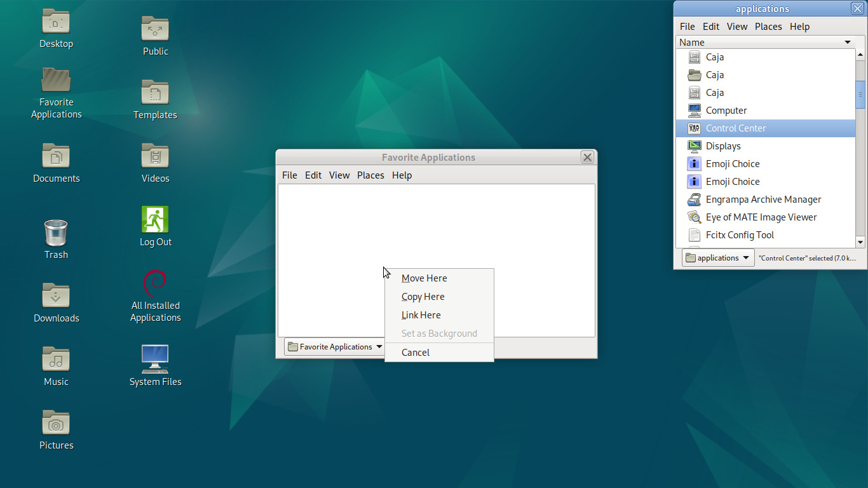Image resolution: width=868 pixels, height=488 pixels.
Task: Open Help menu in applications window
Action: pos(800,27)
